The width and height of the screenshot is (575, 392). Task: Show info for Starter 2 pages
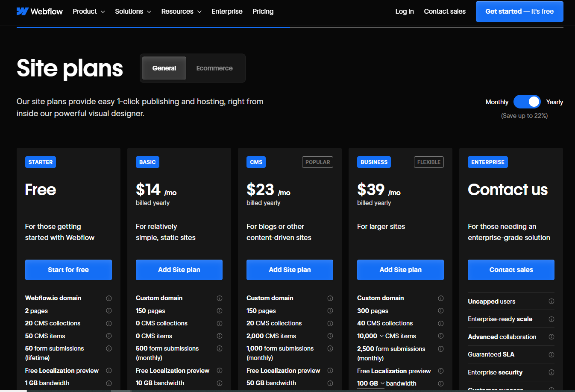[x=109, y=310]
